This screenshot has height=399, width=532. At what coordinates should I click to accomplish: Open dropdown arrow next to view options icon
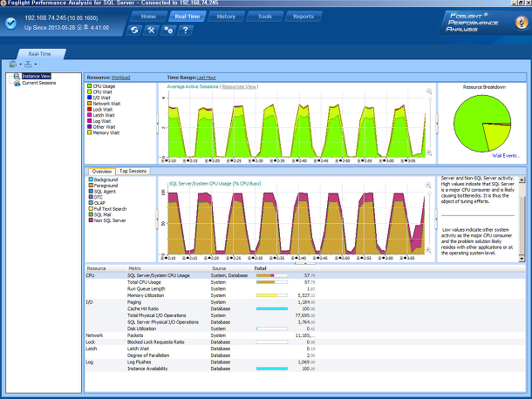pos(20,64)
